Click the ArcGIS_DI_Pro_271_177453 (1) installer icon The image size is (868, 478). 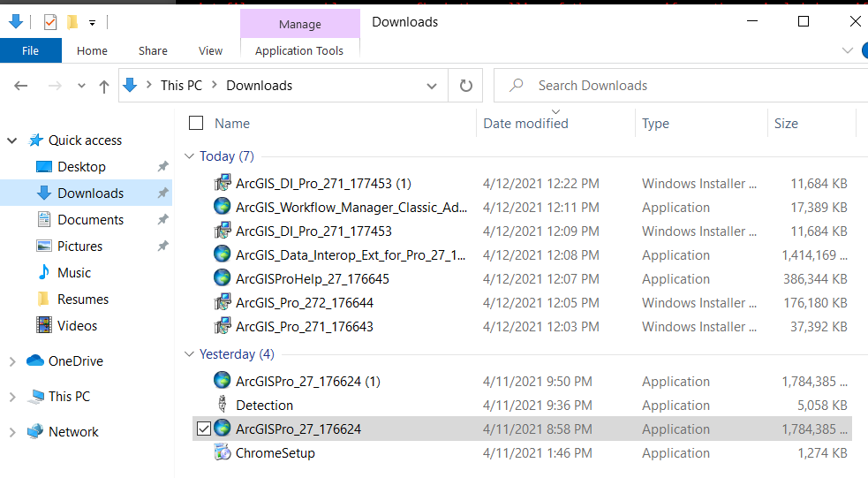point(223,183)
